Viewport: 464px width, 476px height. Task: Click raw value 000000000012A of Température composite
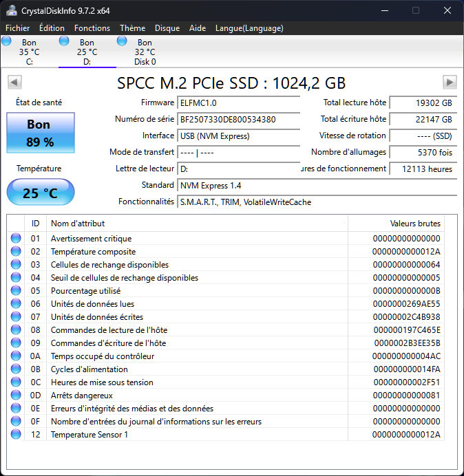click(406, 252)
